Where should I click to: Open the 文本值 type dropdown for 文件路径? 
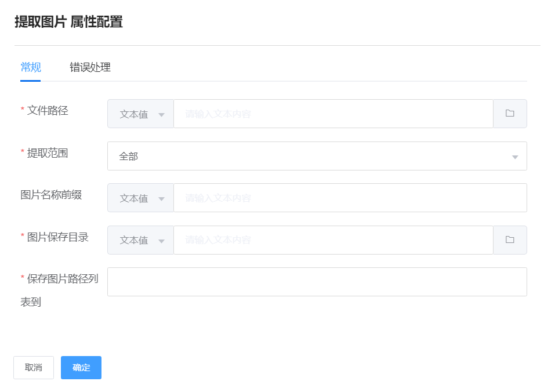[x=141, y=114]
